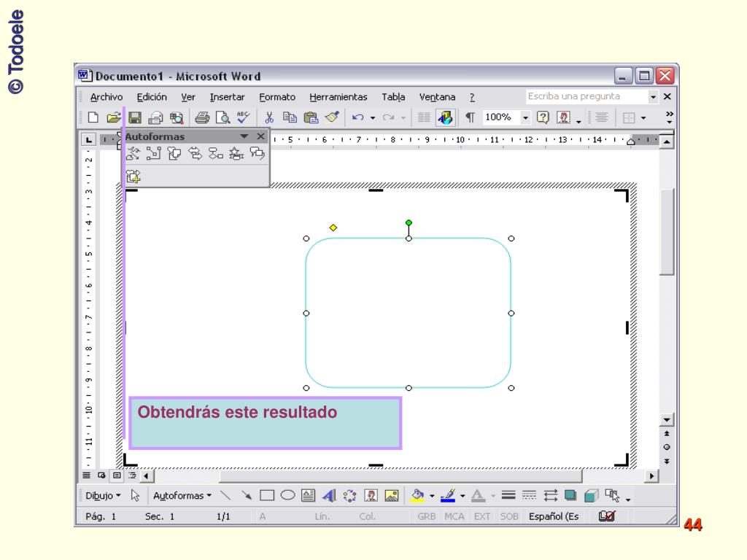Expand the Dibujo dropdown menu

click(x=103, y=496)
